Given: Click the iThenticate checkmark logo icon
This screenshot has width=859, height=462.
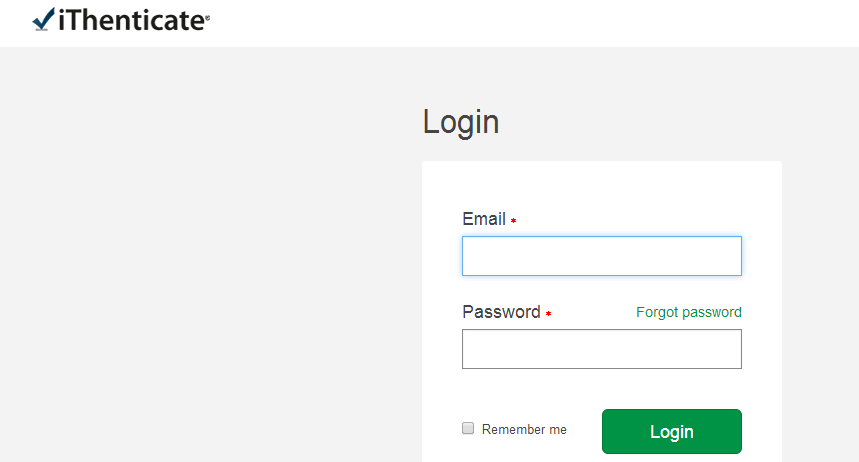Looking at the screenshot, I should coord(43,19).
